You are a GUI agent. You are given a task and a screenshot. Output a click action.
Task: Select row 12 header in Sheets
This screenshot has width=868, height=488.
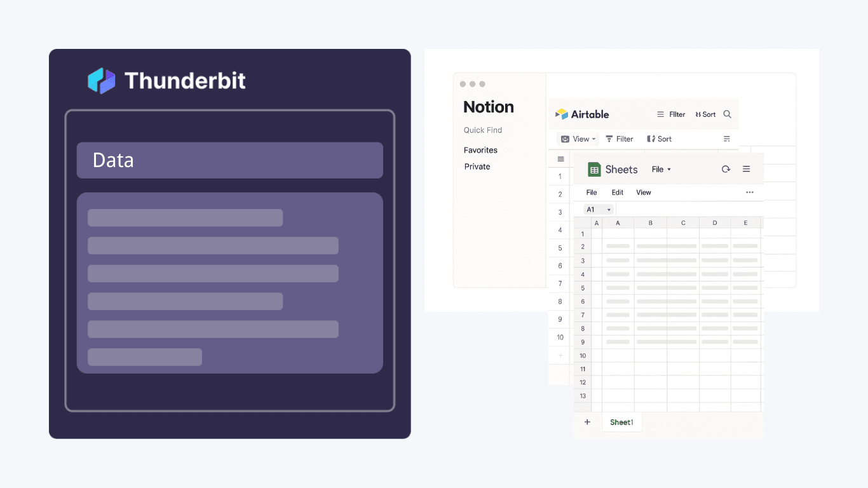click(583, 383)
